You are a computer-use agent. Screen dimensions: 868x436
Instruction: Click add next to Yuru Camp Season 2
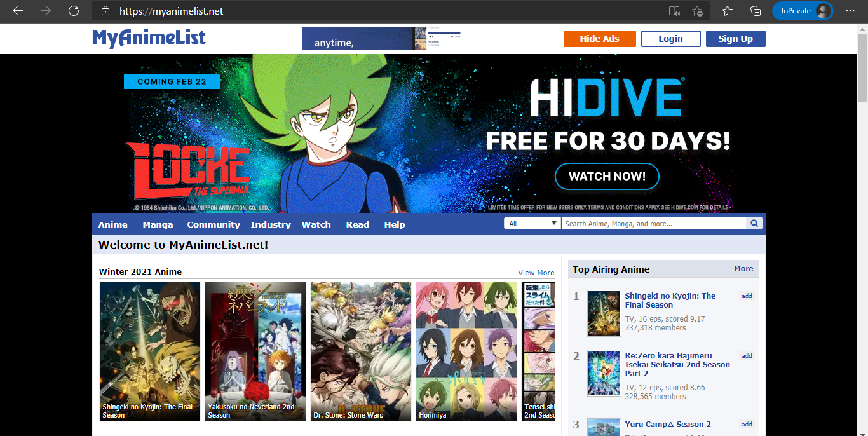pyautogui.click(x=747, y=425)
